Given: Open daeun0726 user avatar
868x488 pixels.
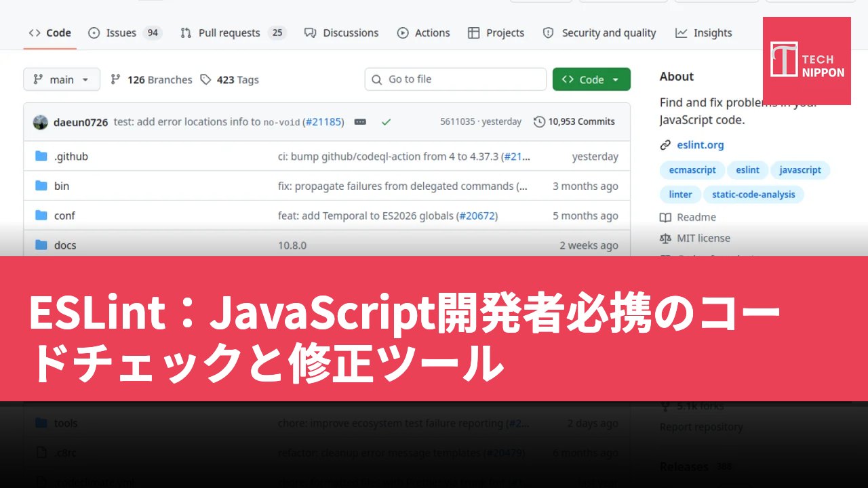Looking at the screenshot, I should tap(41, 122).
